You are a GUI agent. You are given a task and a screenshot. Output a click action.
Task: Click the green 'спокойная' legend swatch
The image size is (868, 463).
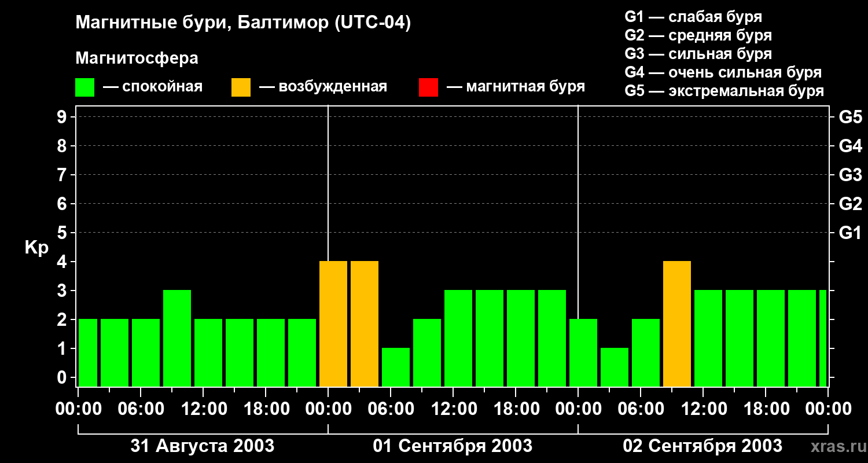85,87
